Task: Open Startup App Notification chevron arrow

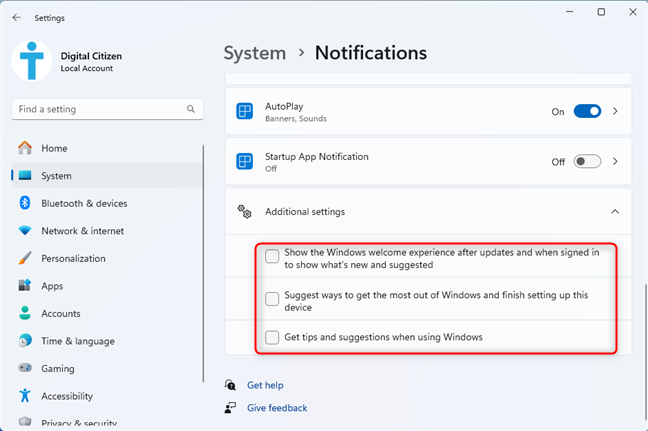Action: click(x=615, y=161)
